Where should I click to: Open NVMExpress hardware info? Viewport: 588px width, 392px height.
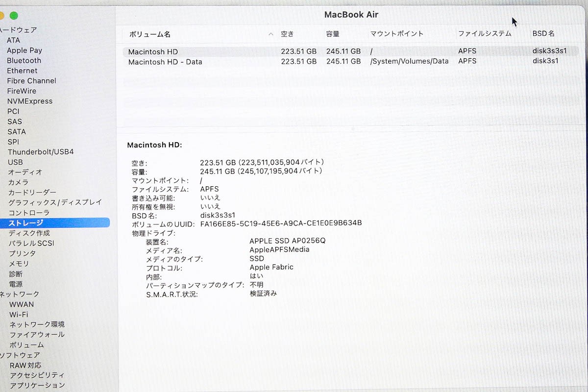pos(30,101)
